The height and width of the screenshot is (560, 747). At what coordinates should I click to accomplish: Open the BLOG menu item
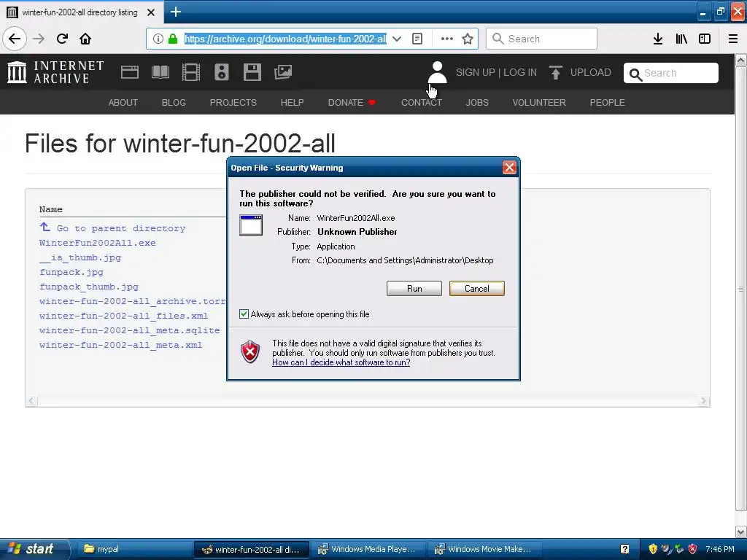click(x=174, y=102)
